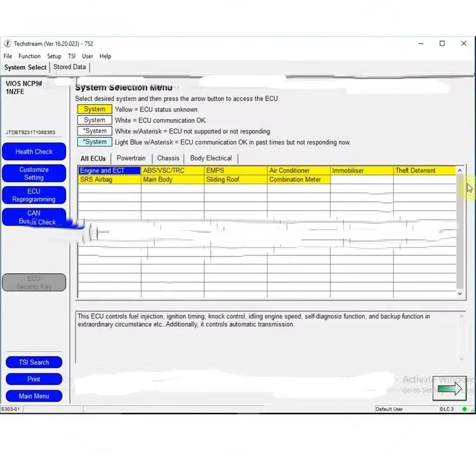Click the description box scroll up arrow
This screenshot has height=476, width=476.
coord(462,316)
